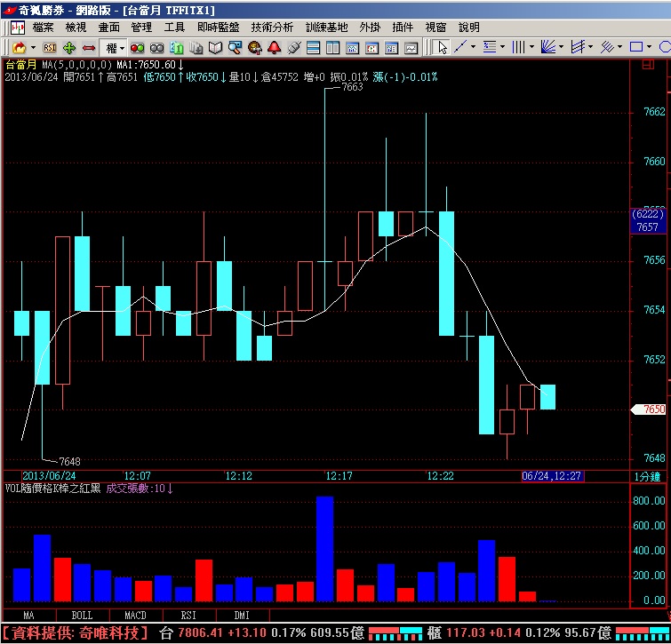
Task: Click the 7650 current price marker on axis
Action: pos(651,409)
